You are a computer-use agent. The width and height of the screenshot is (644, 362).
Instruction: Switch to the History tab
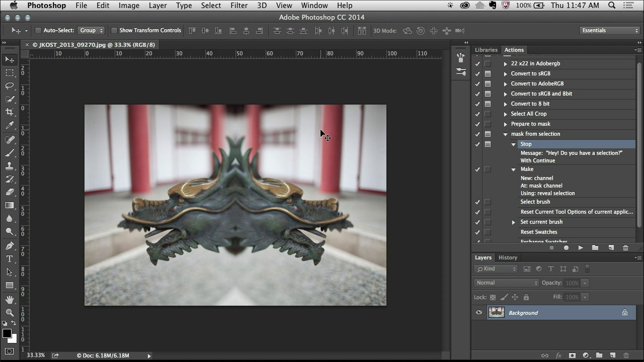[508, 257]
